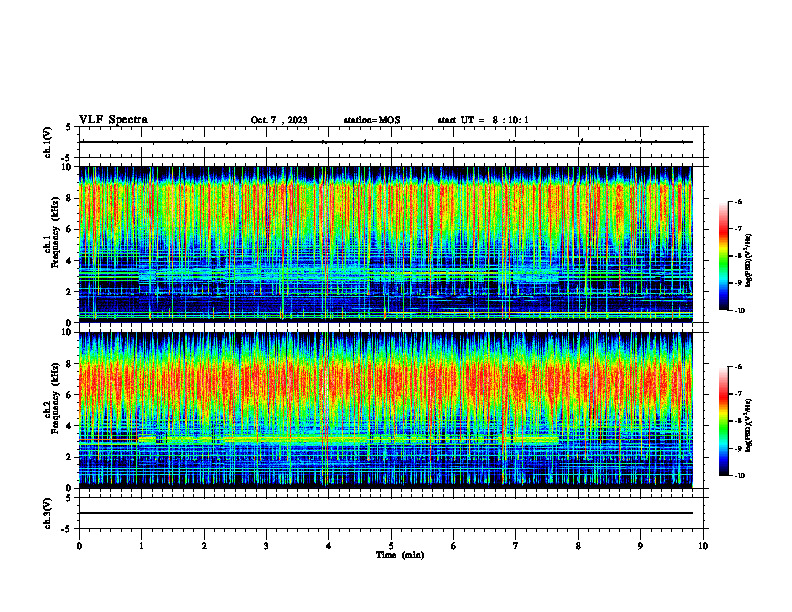
Task: Select the ch.1 colorbar log(PSD) label
Action: (x=749, y=260)
